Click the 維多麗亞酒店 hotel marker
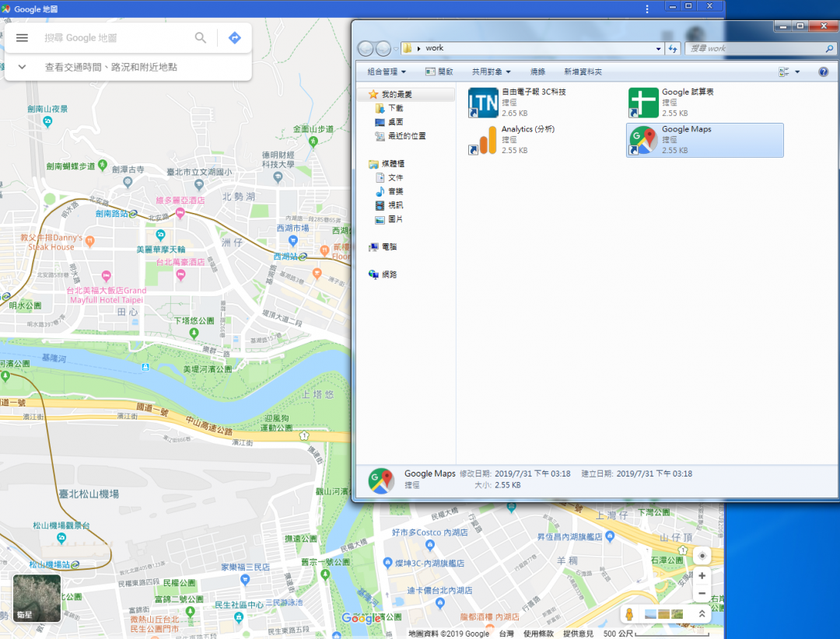840x639 pixels. coord(180,213)
